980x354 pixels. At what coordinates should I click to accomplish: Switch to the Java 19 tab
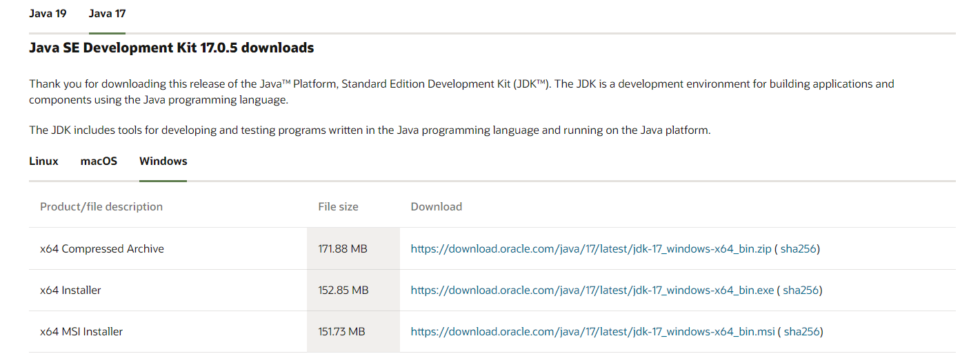click(48, 13)
